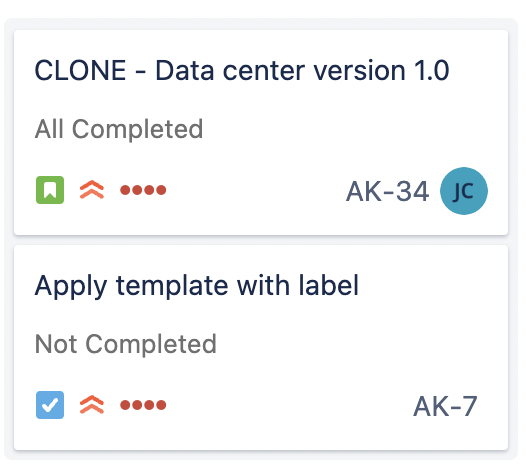Image resolution: width=526 pixels, height=474 pixels.
Task: Click highest priority arrows on AK-7
Action: [92, 405]
